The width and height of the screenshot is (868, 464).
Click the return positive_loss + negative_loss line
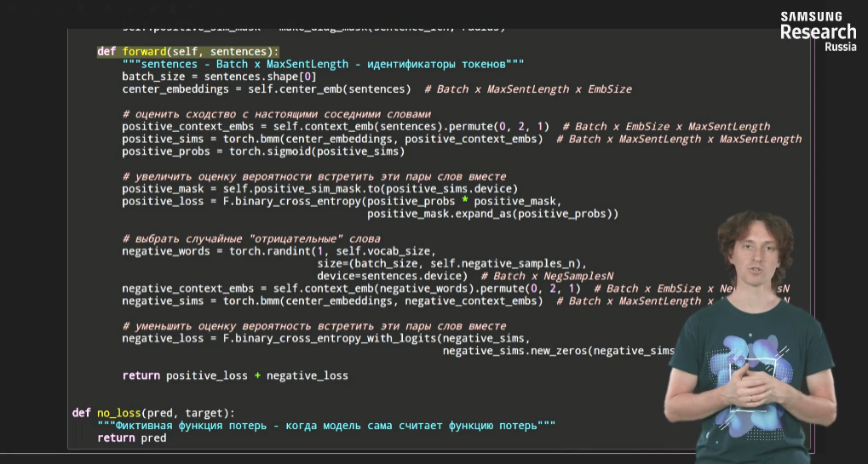click(x=235, y=375)
